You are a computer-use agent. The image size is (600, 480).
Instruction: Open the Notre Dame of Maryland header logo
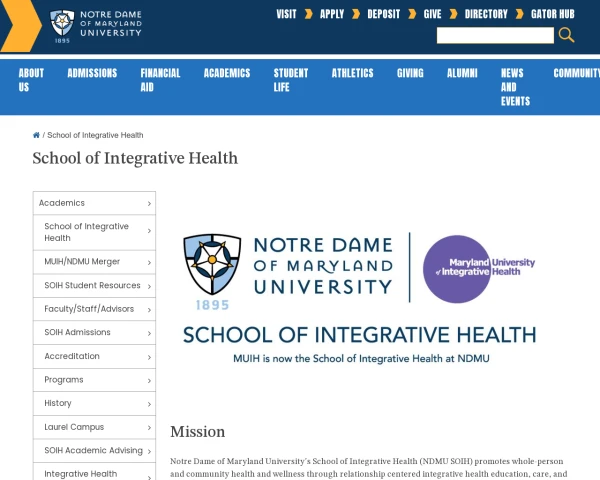point(96,26)
